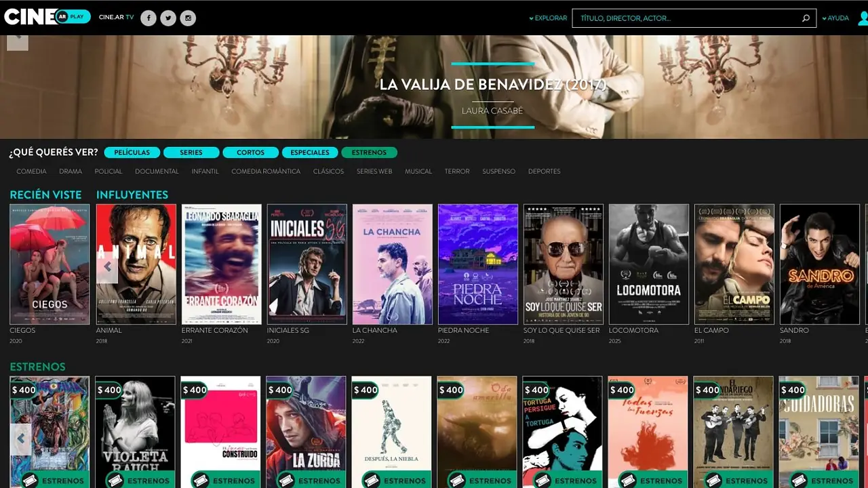Select the Series Web genre
Image resolution: width=868 pixels, height=488 pixels.
(x=374, y=171)
